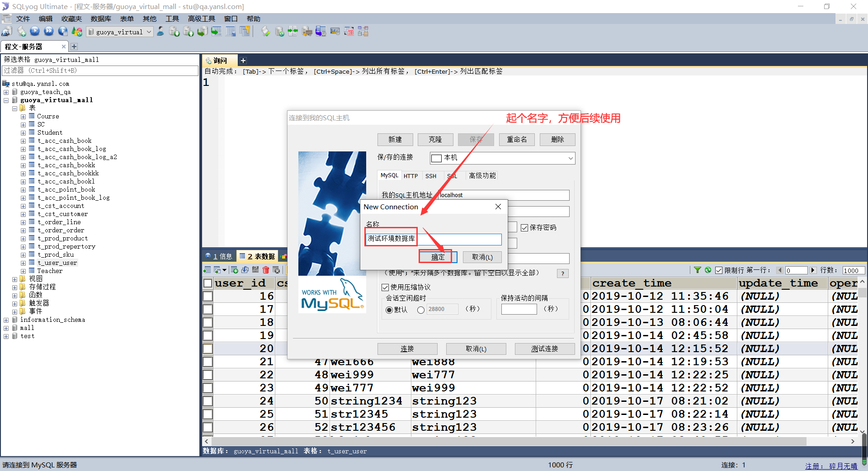Toggle the select-all checkbox in the grid header
This screenshot has width=868, height=471.
[x=208, y=283]
